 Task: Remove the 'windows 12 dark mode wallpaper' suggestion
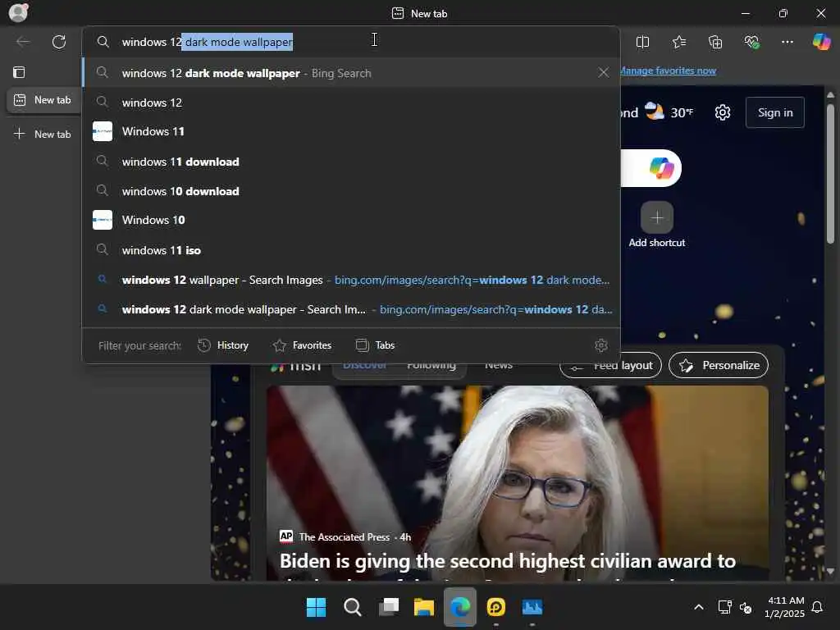[603, 72]
